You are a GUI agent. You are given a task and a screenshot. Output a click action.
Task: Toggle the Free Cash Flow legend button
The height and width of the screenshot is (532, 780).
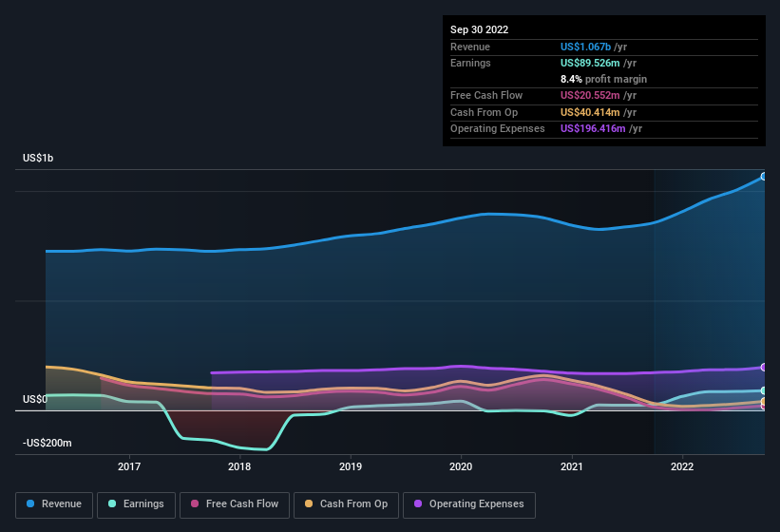pyautogui.click(x=235, y=504)
